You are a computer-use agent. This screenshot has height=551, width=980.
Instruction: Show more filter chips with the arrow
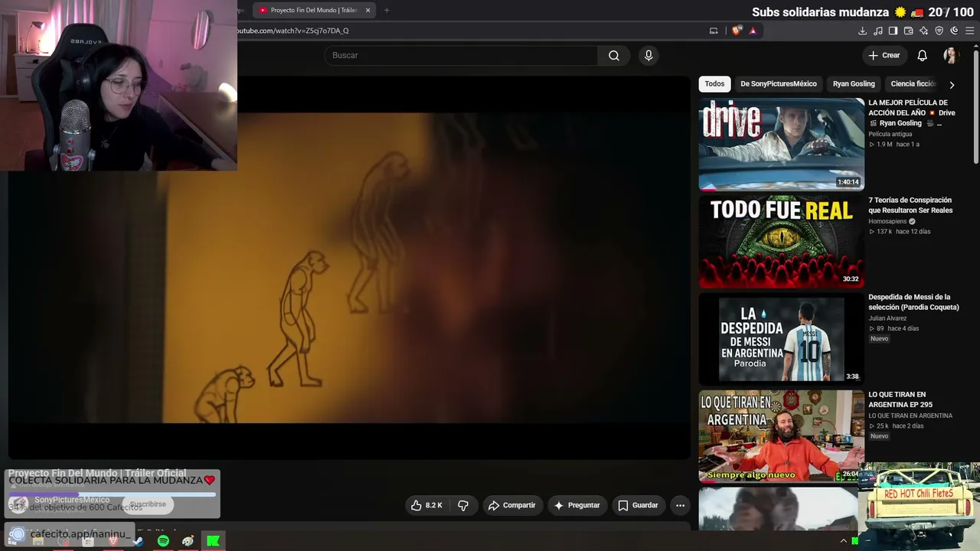(x=952, y=85)
